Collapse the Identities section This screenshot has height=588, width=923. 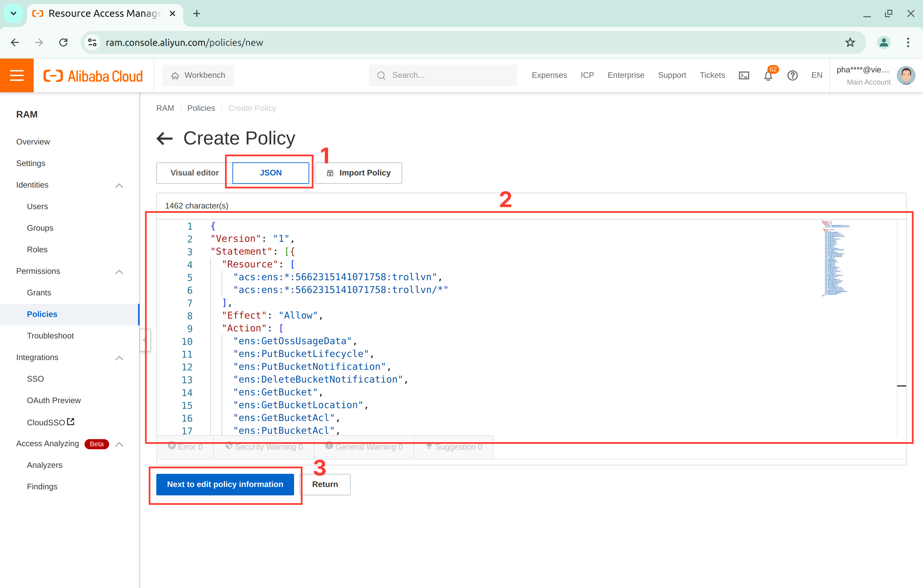[119, 186]
